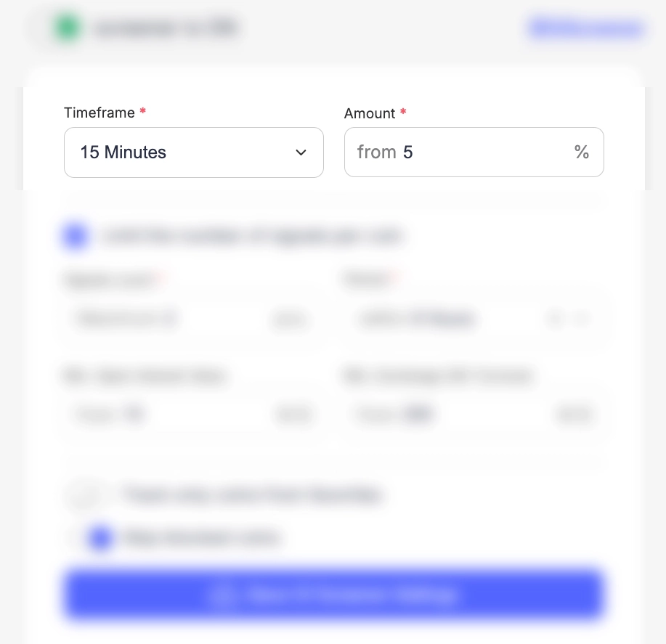Click the chevron of the blurred right dropdown
666x644 pixels.
581,319
